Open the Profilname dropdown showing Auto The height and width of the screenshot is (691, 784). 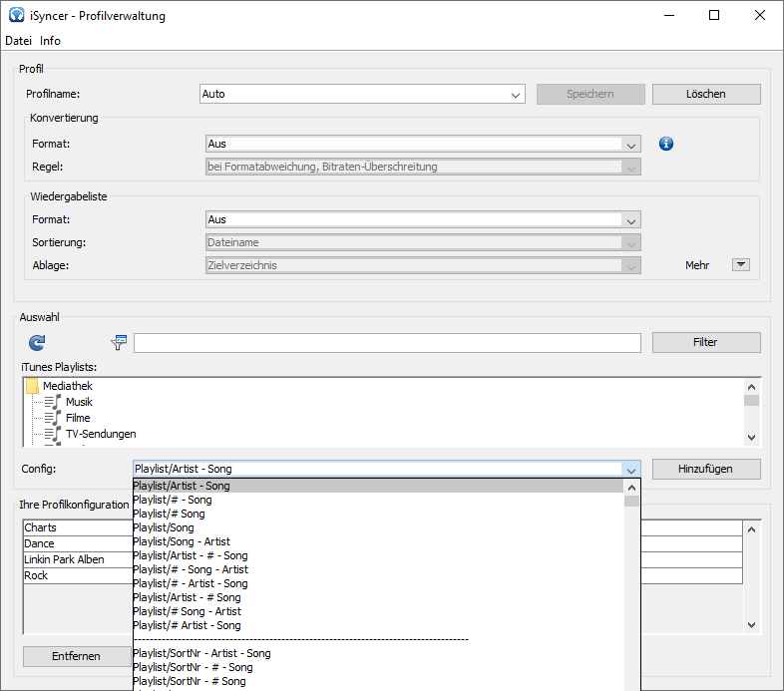click(x=362, y=94)
